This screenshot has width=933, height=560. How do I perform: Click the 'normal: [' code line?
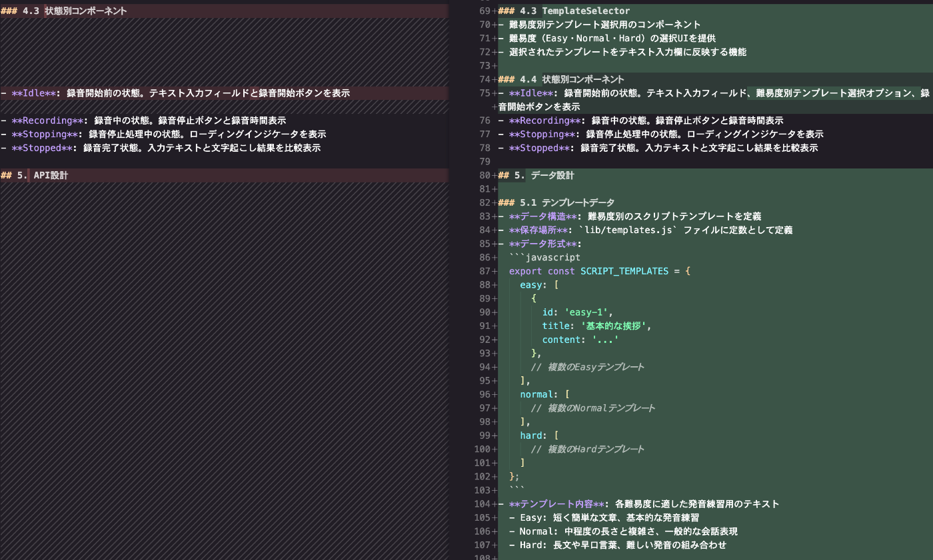coord(545,394)
